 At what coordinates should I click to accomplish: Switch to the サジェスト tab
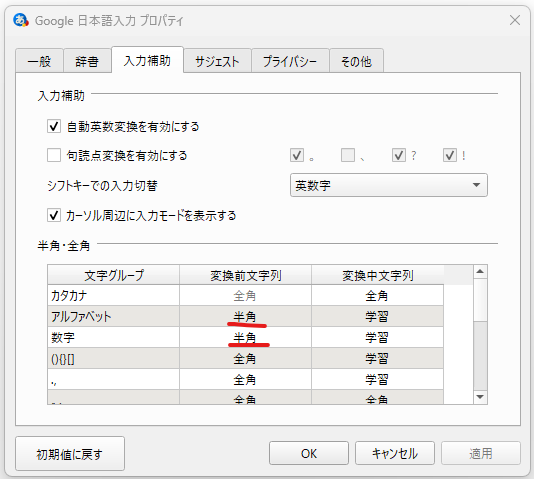pyautogui.click(x=217, y=61)
